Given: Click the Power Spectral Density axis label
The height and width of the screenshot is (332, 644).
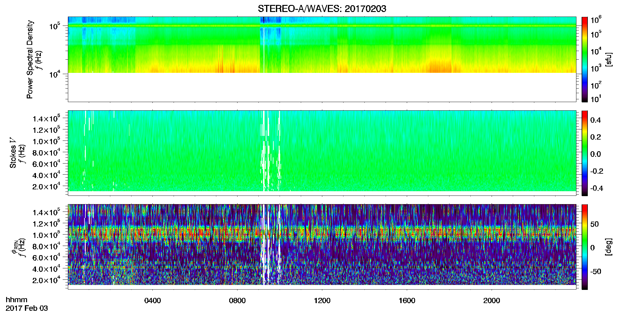Looking at the screenshot, I should coord(30,59).
